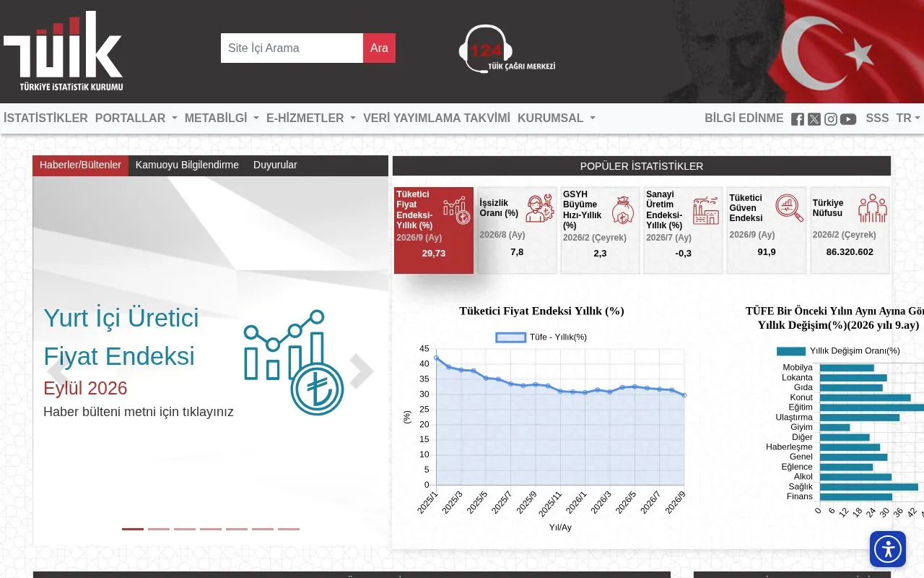Open VERİ YAYIMLAMA TAKVİMİ menu item

point(437,118)
